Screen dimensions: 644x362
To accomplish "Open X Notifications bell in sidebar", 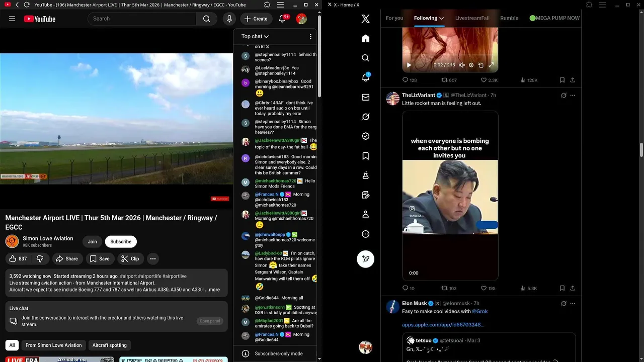I will coord(366,77).
